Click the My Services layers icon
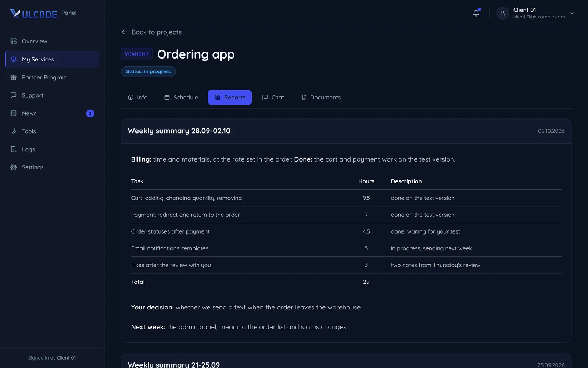Image resolution: width=588 pixels, height=368 pixels. pos(14,59)
